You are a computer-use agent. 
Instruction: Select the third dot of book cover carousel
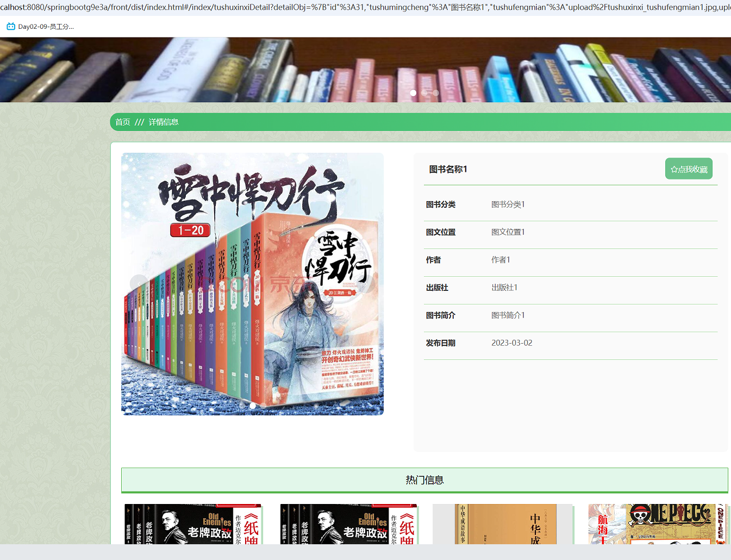coord(264,406)
